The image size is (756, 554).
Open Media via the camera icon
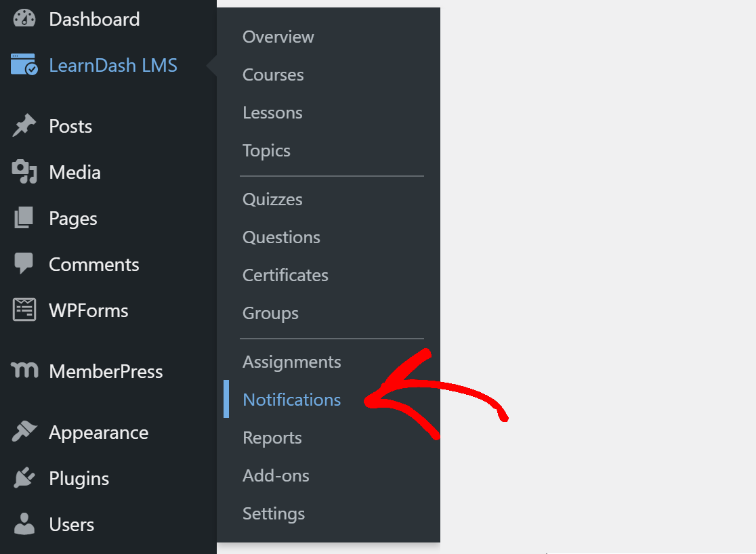click(x=22, y=172)
